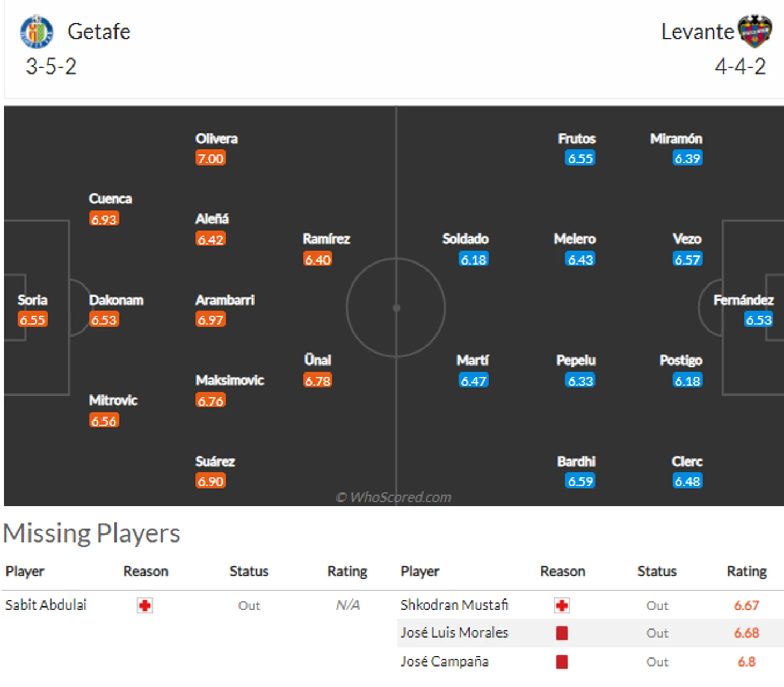
Task: Click the Levante club crest icon
Action: pos(755,31)
